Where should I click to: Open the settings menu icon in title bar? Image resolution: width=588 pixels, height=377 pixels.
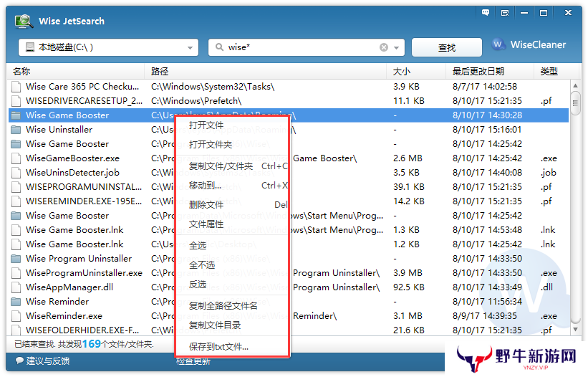(505, 13)
